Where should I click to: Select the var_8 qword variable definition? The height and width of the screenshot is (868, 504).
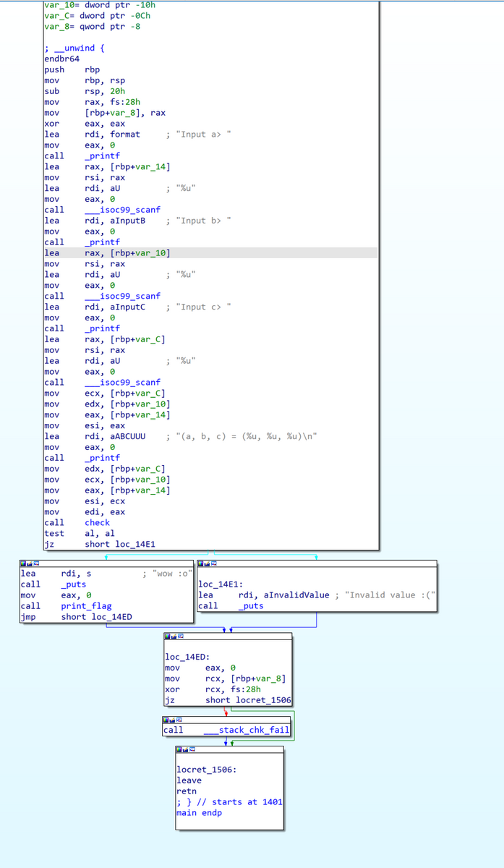coord(93,26)
